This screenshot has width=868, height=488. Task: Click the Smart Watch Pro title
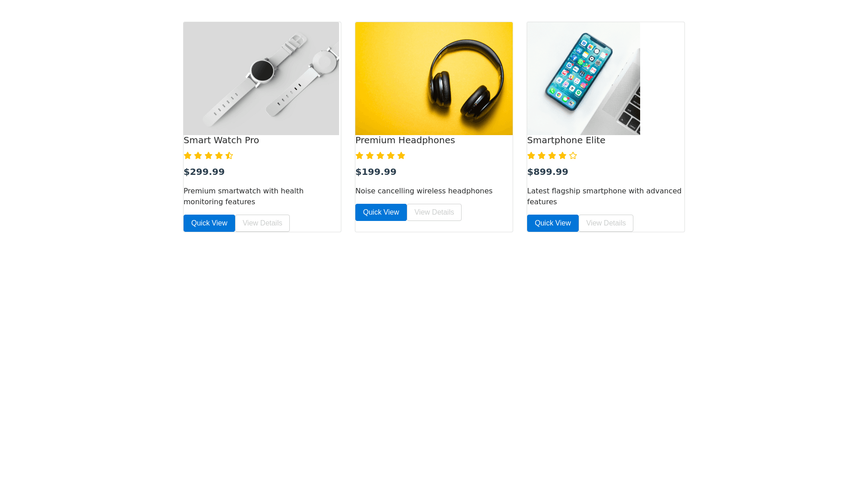(x=221, y=141)
